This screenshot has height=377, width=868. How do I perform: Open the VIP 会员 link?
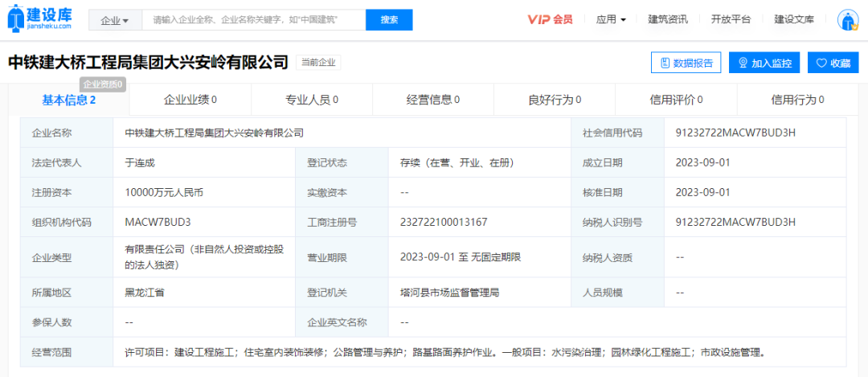point(550,20)
